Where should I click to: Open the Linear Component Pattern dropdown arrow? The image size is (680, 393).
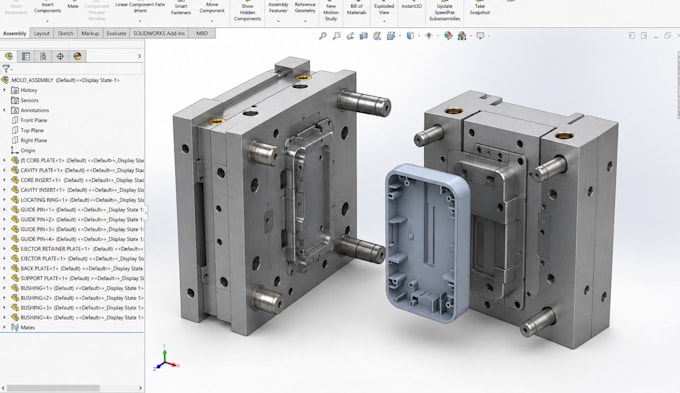[x=140, y=21]
